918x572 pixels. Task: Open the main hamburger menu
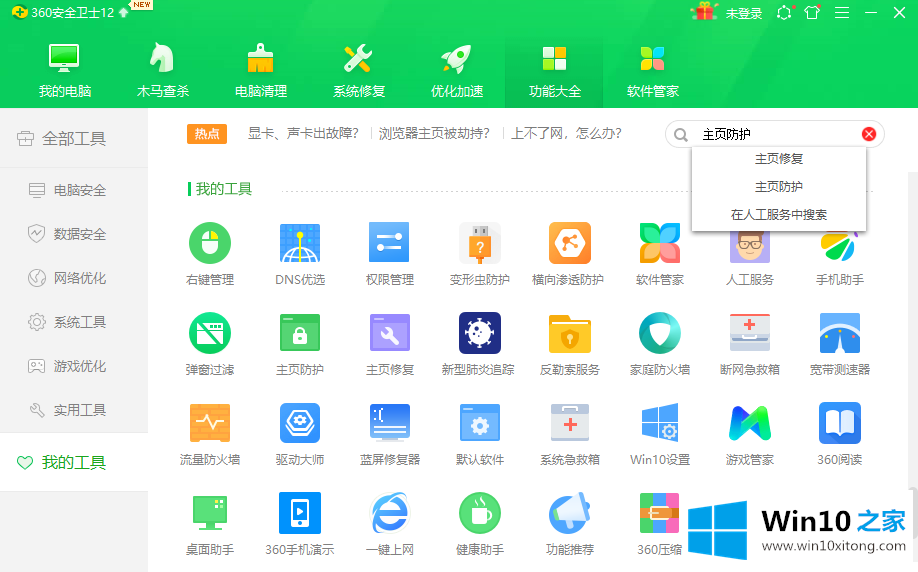842,12
